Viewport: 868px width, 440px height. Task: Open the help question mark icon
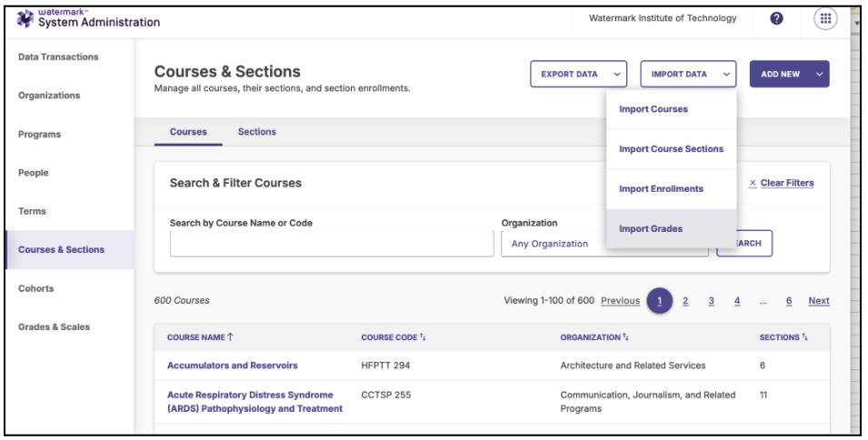point(776,18)
